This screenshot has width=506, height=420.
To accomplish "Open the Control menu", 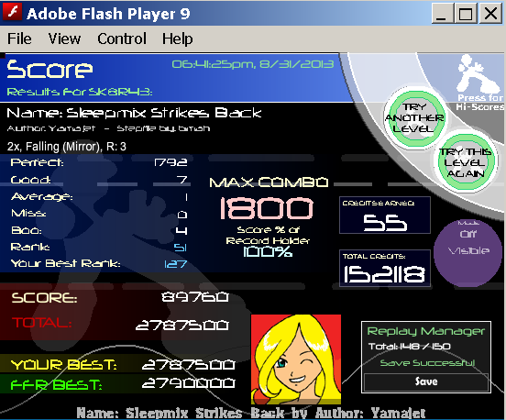I will [x=122, y=39].
